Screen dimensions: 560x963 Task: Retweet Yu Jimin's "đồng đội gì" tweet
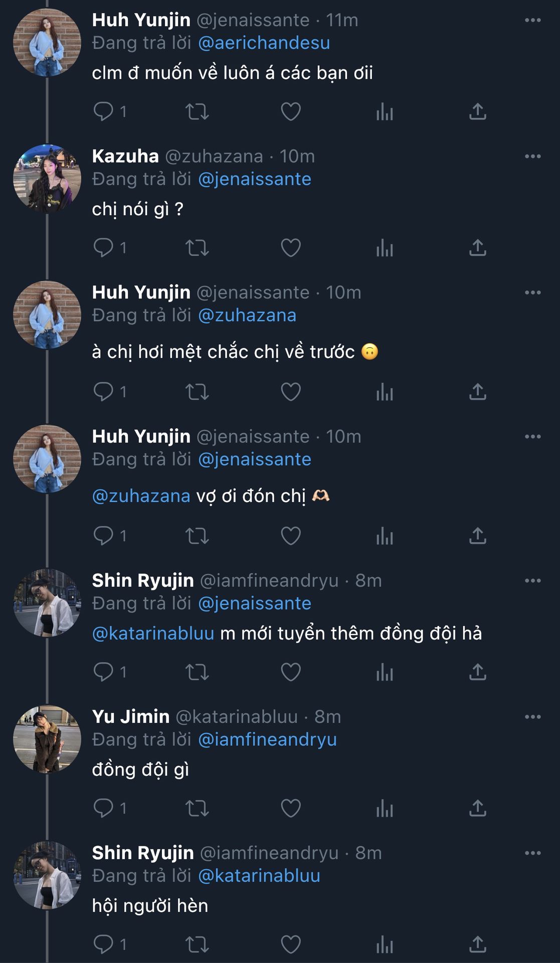(197, 808)
